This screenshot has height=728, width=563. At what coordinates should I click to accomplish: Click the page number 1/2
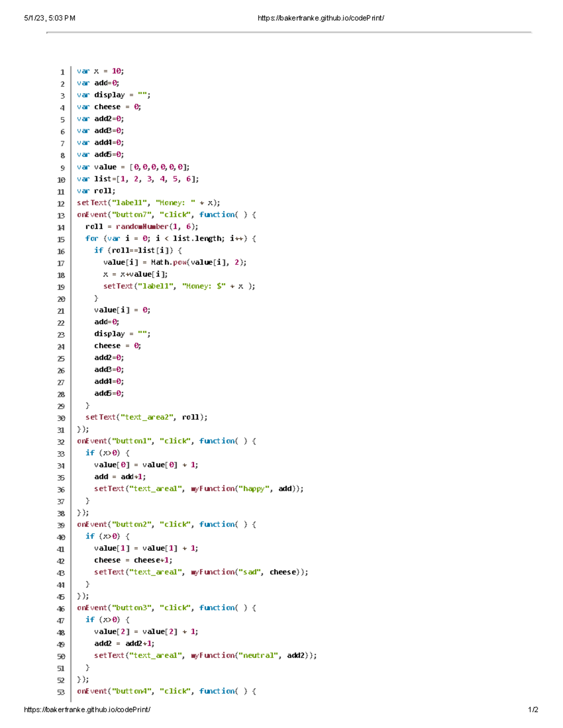pos(533,709)
